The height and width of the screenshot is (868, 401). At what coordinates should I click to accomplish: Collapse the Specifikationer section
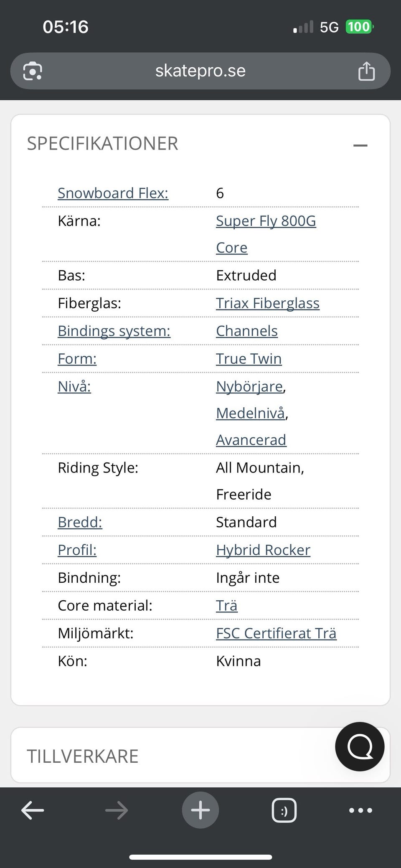(360, 145)
